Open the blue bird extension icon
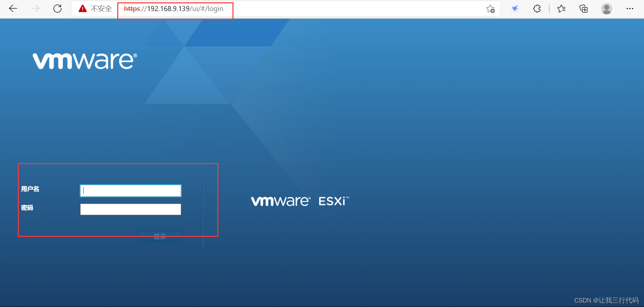644x307 pixels. click(515, 9)
